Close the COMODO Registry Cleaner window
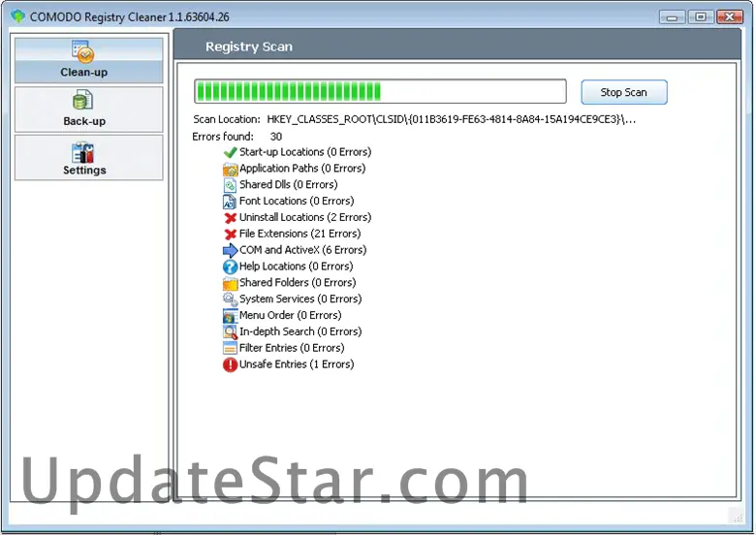 730,17
